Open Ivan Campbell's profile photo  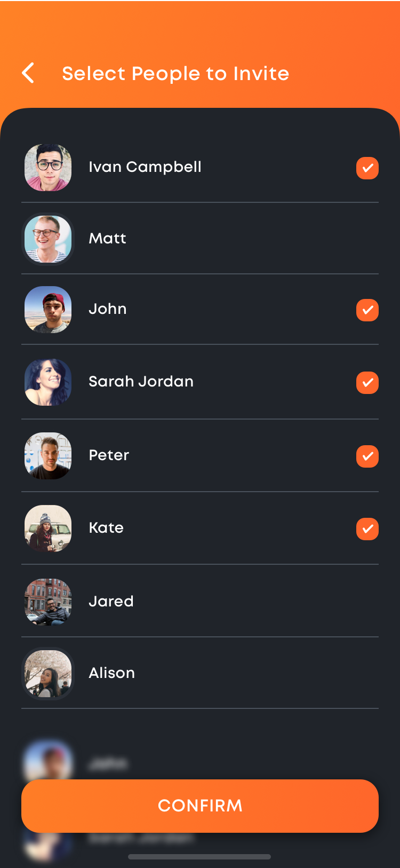48,168
